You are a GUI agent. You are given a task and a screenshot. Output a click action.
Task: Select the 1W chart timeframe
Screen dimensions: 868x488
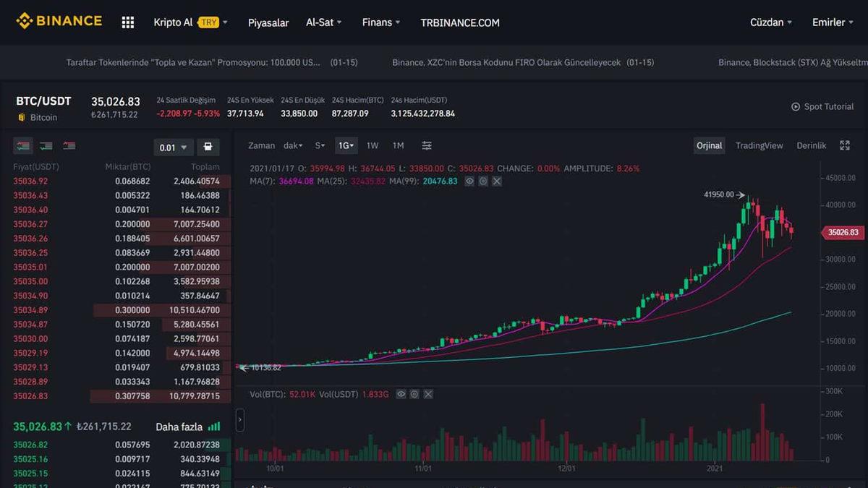click(373, 145)
